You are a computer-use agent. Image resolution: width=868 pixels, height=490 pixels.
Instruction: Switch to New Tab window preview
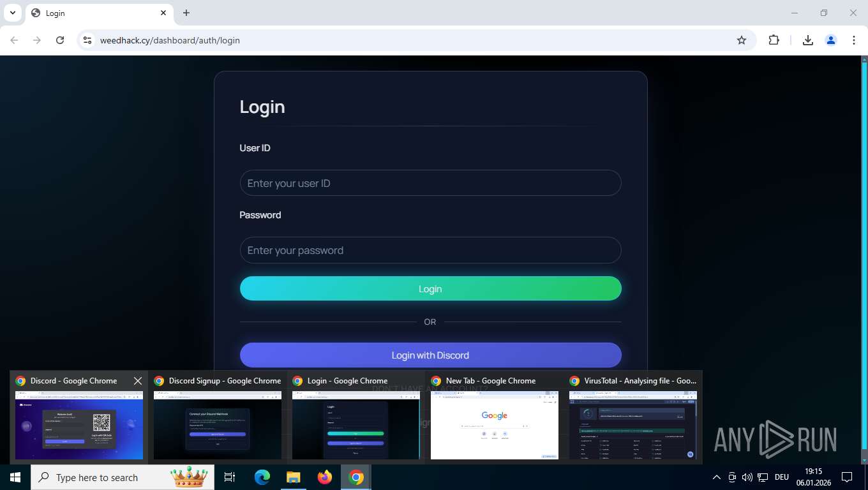[x=495, y=417]
